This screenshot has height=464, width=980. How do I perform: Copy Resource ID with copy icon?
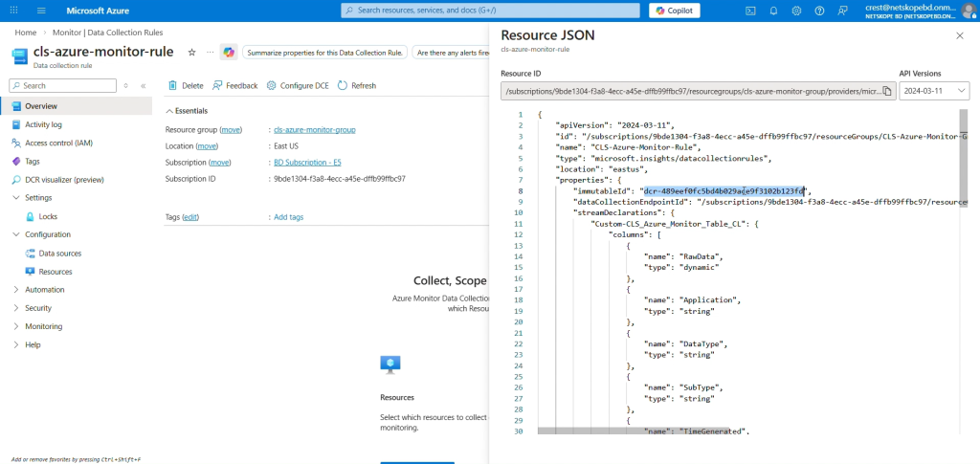[x=886, y=91]
